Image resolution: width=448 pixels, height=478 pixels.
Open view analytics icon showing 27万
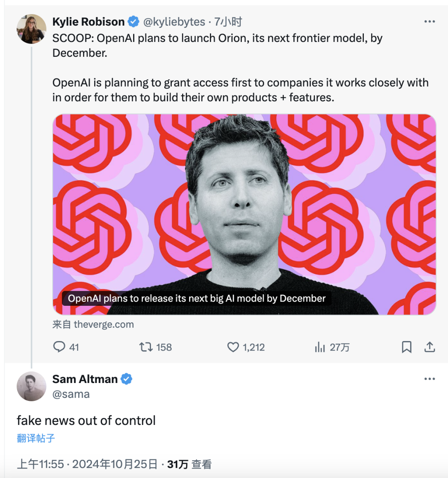tap(320, 347)
